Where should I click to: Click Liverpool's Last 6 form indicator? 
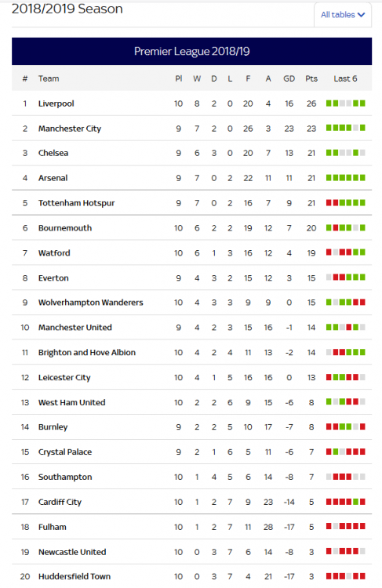coord(346,103)
